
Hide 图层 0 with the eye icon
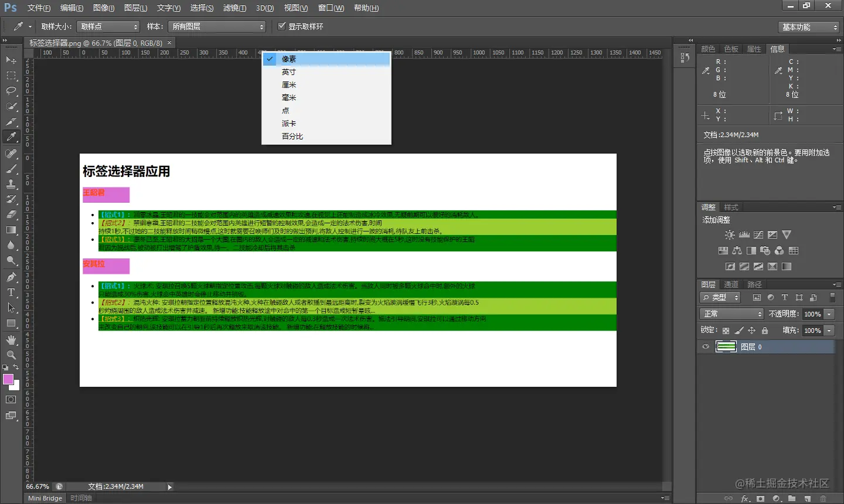[706, 347]
